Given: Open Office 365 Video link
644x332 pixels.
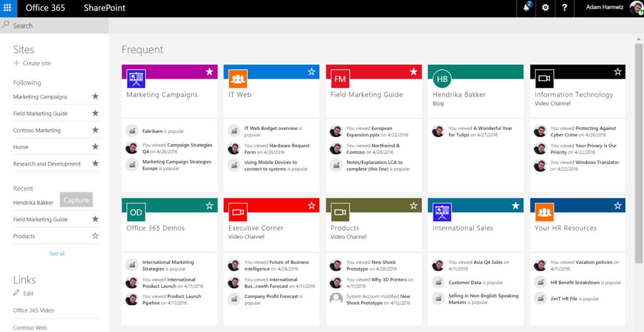Looking at the screenshot, I should (x=33, y=311).
